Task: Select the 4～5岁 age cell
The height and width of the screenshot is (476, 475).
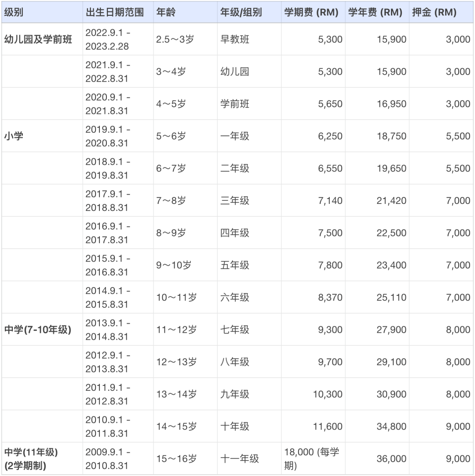Action: click(x=185, y=104)
